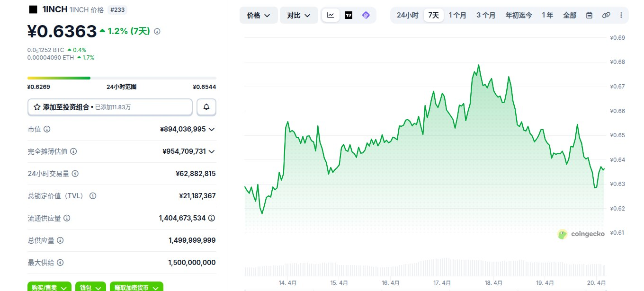Open the 赚取加密货币 dropdown

tap(136, 287)
